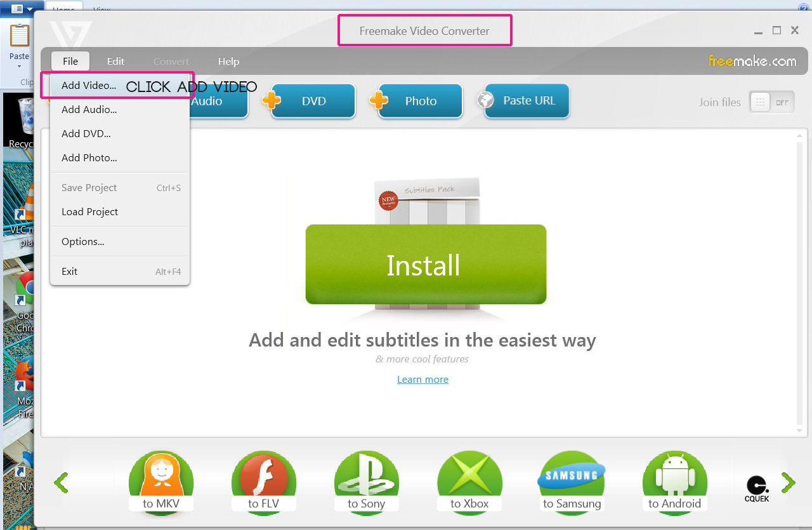Choose the to Android conversion icon
This screenshot has height=530, width=812.
(675, 482)
